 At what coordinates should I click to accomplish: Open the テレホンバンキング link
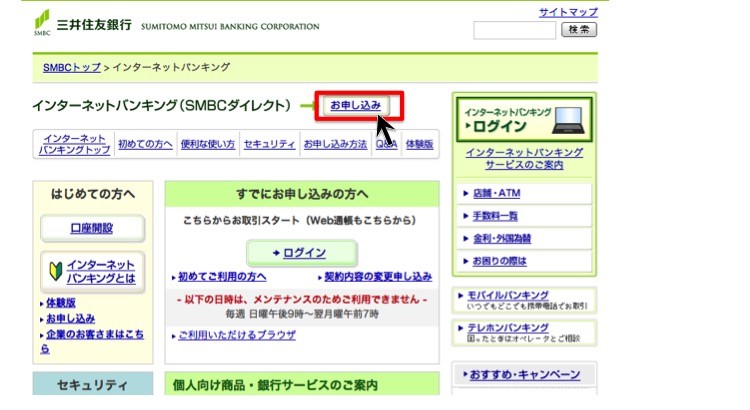point(508,328)
